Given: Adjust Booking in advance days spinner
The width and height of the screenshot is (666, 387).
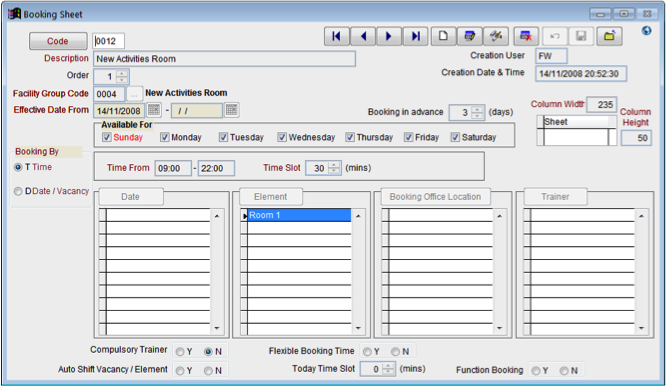Looking at the screenshot, I should [x=477, y=112].
